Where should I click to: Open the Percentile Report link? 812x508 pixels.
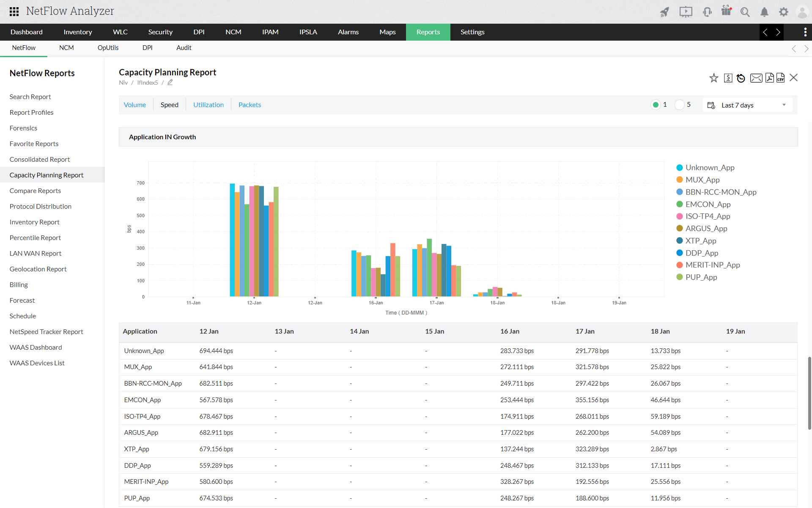35,238
